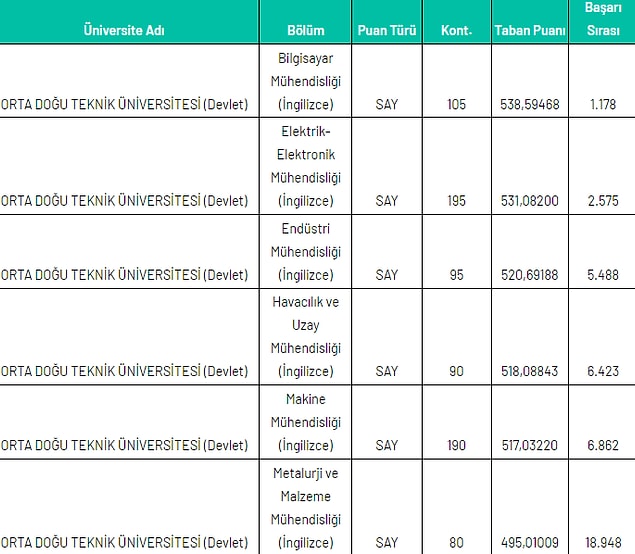Select the Endüstri Mühendisliği (İngilizce) cell
The image size is (635, 554).
(306, 251)
